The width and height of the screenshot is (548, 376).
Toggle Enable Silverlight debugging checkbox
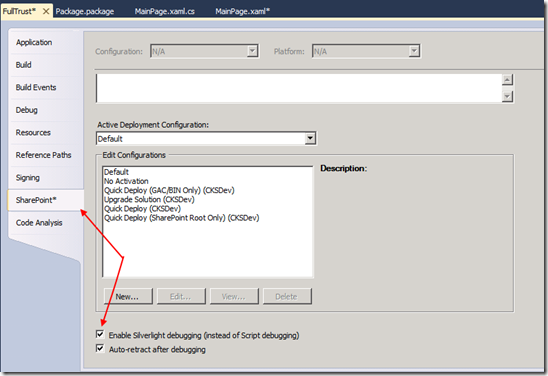pos(100,334)
